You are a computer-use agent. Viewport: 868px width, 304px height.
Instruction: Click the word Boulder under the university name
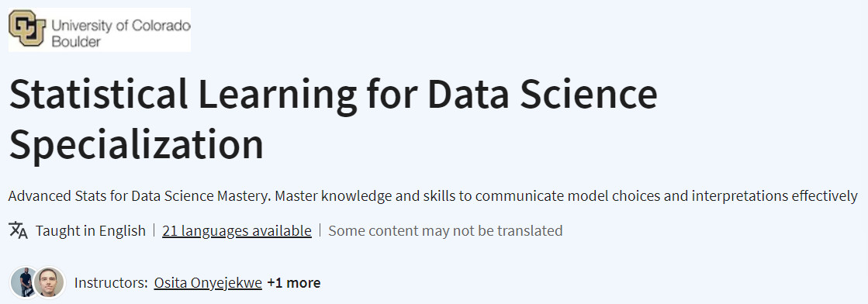point(76,41)
